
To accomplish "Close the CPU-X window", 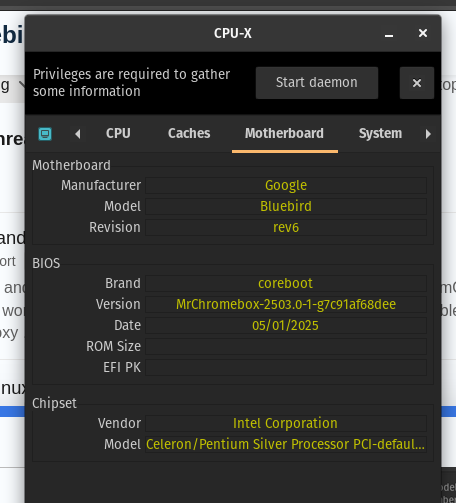I will (x=423, y=33).
